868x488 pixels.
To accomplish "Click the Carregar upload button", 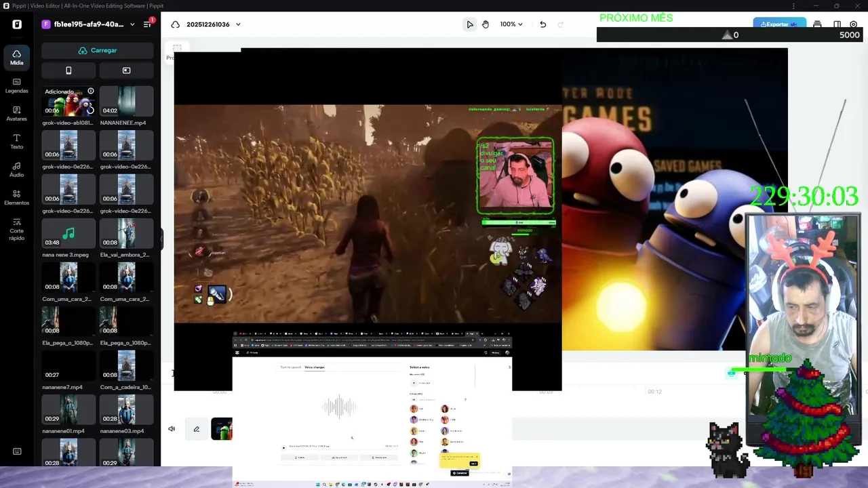I will pyautogui.click(x=98, y=50).
